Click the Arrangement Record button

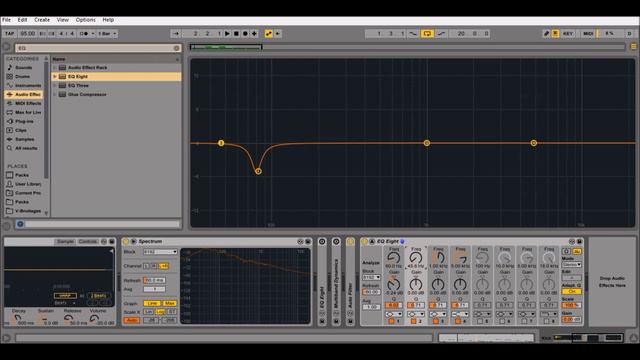pos(245,33)
